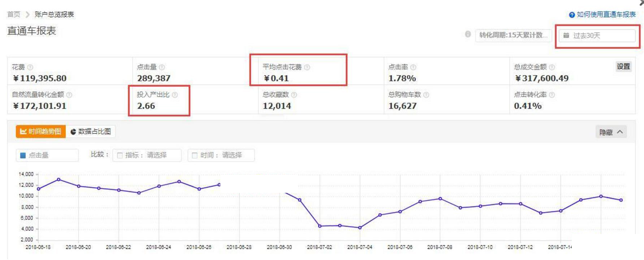Click the 总购物车数 value 16,627
This screenshot has width=644, height=260.
click(x=402, y=106)
